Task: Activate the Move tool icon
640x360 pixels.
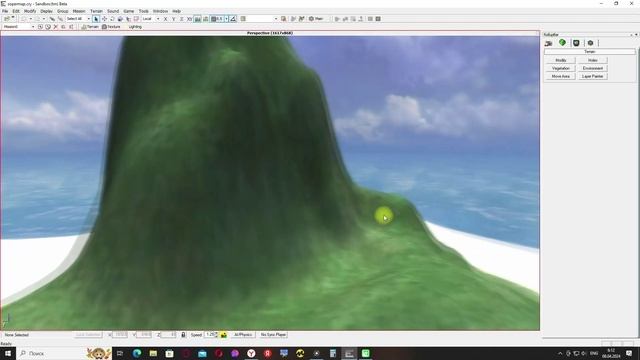Action: pos(104,19)
